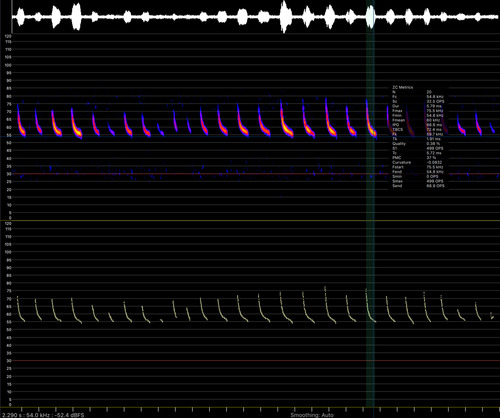500x418 pixels.
Task: Click the Tk value 1.91 ms
Action: (433, 139)
